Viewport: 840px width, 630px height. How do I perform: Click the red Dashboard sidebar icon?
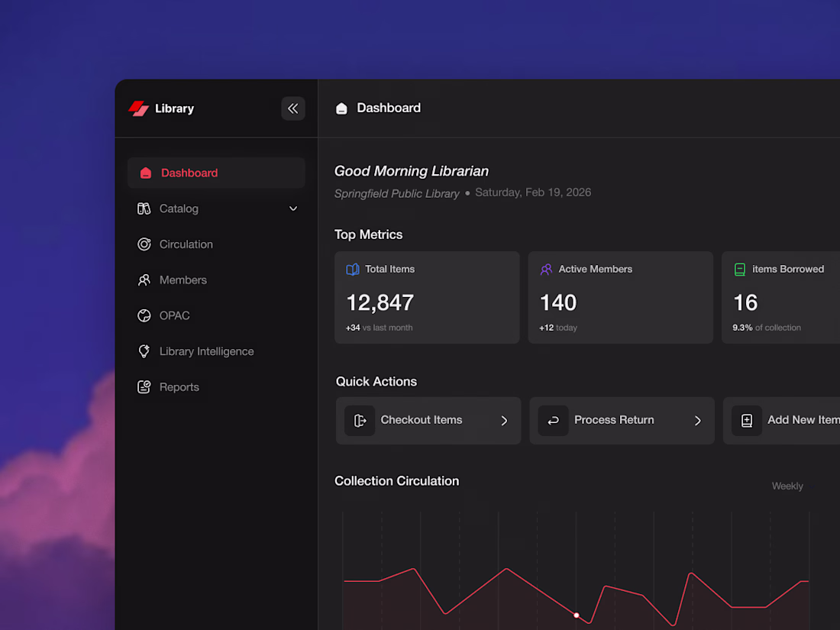(146, 173)
